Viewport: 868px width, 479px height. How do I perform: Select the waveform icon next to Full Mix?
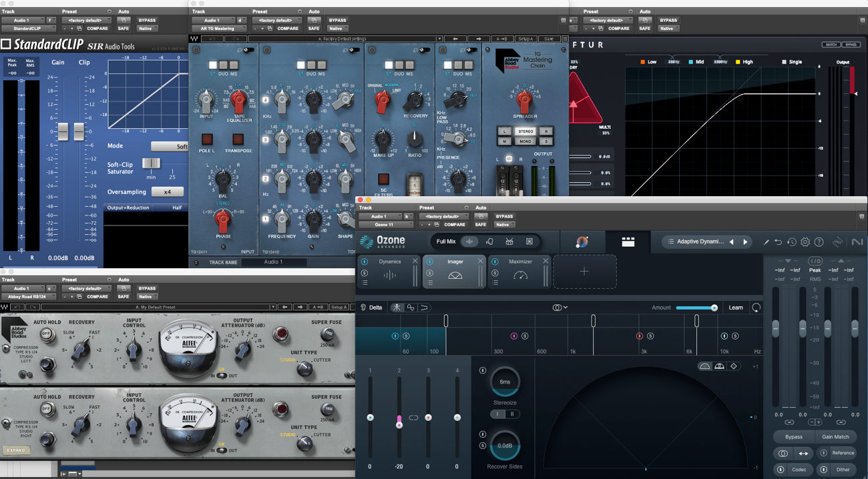point(469,242)
